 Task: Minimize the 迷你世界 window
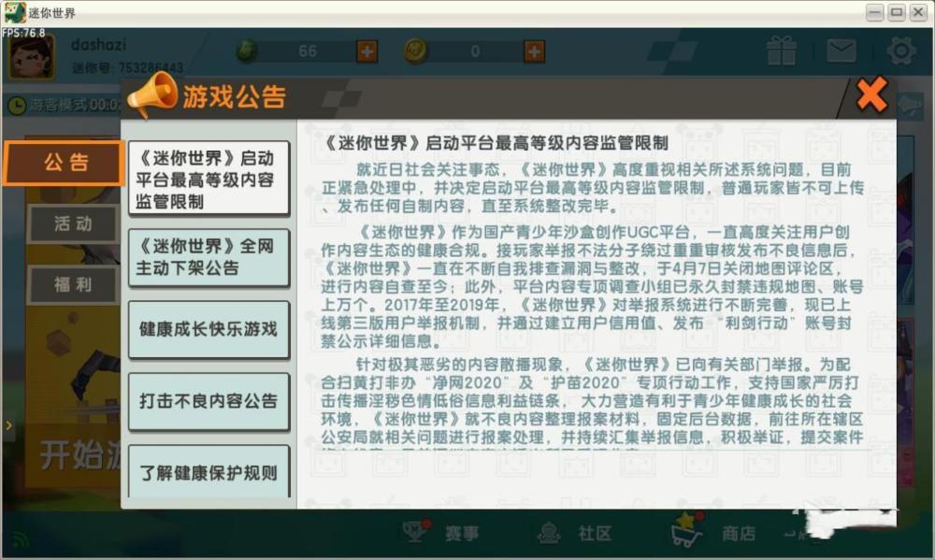pos(875,12)
